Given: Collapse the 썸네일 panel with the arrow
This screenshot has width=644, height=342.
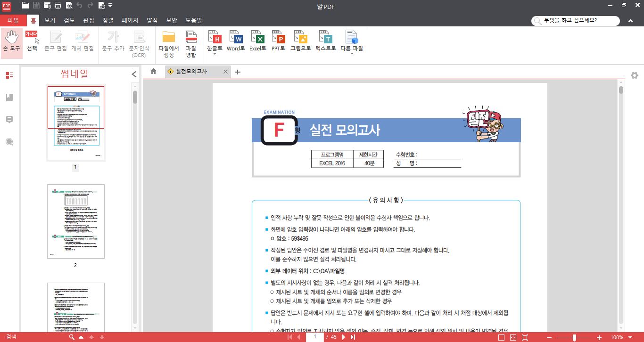Looking at the screenshot, I should point(134,74).
